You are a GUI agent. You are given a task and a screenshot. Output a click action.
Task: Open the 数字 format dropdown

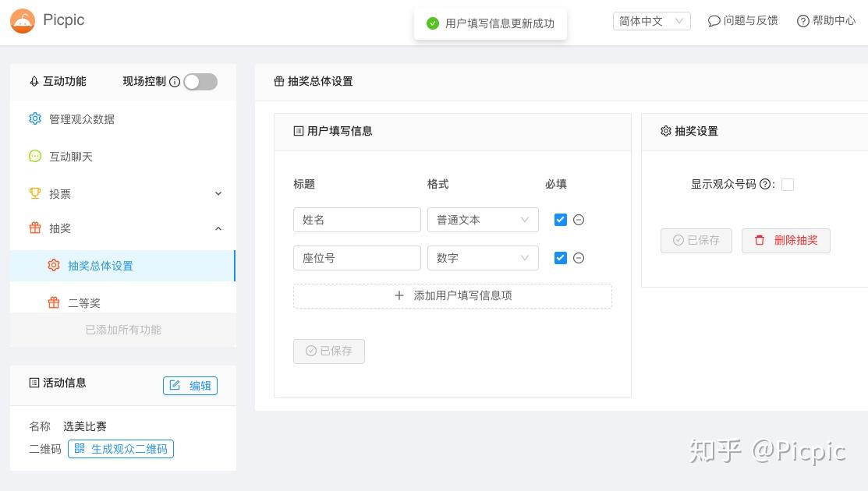pyautogui.click(x=483, y=258)
